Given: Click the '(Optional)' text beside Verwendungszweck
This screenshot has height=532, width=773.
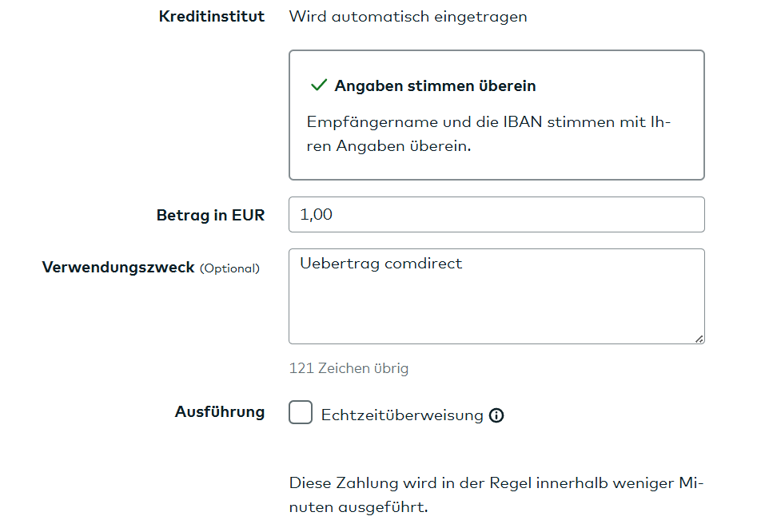Looking at the screenshot, I should [230, 269].
